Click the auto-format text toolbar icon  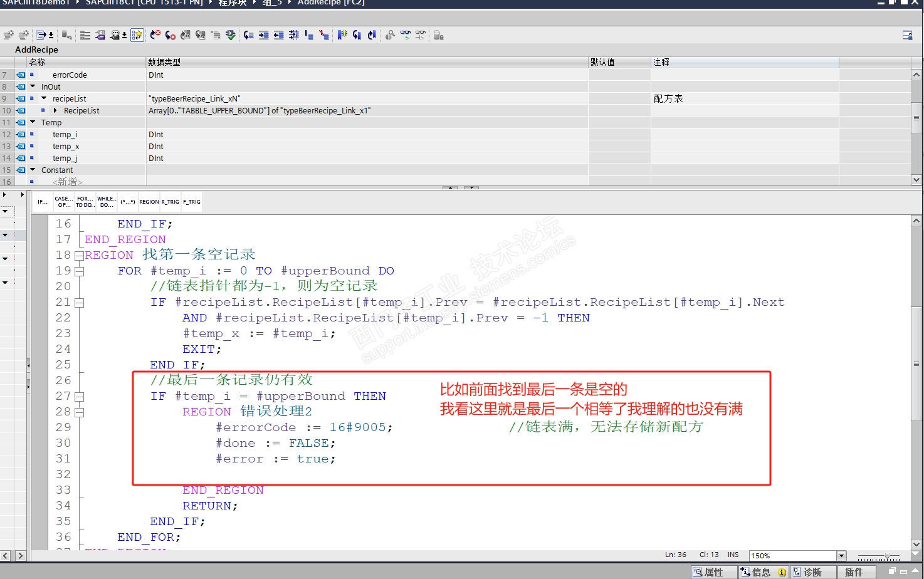click(293, 35)
